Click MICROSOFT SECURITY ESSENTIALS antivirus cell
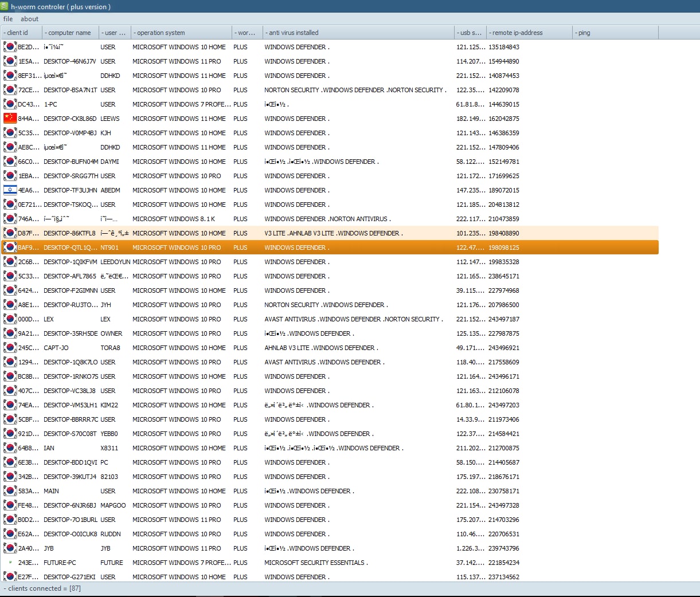 [316, 563]
